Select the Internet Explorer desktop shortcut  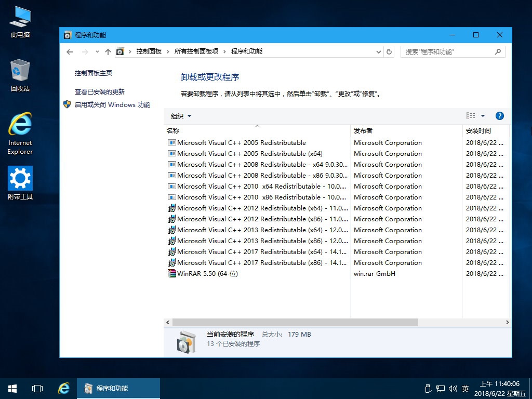(20, 134)
